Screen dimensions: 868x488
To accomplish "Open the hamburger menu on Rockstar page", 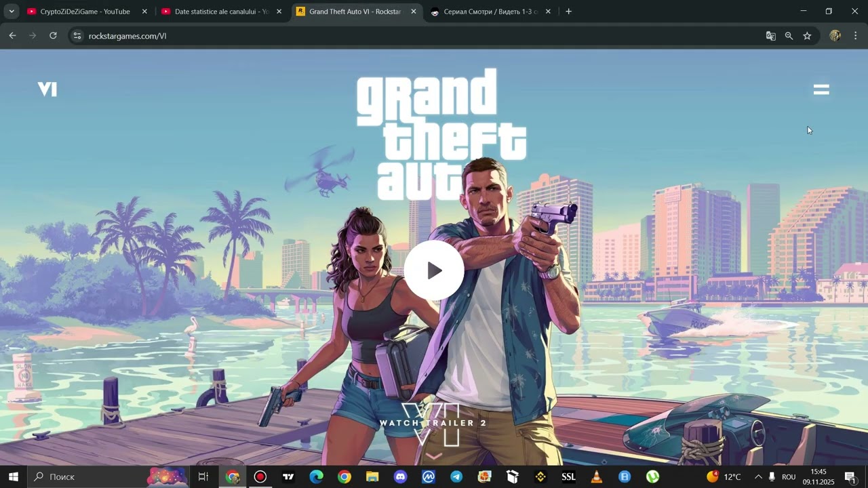I will [821, 89].
